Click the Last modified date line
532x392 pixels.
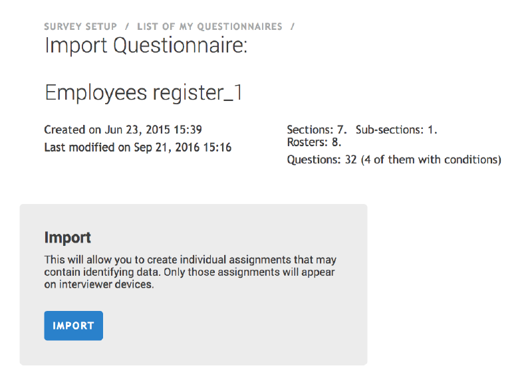pos(138,147)
